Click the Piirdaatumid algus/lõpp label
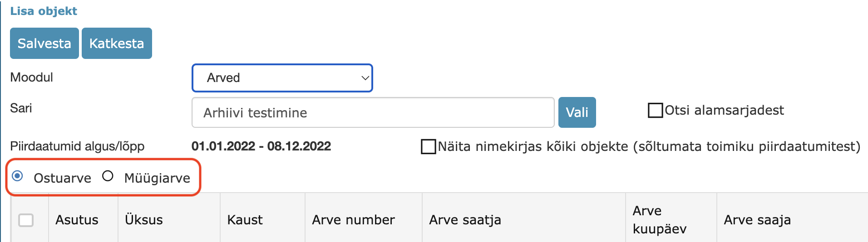Image resolution: width=868 pixels, height=242 pixels. pyautogui.click(x=77, y=146)
